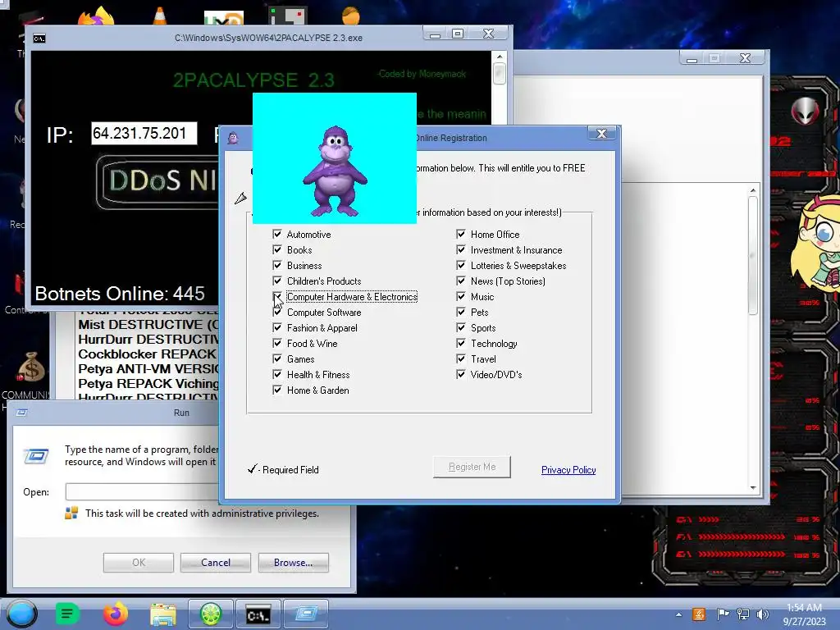Uncheck the Books checkbox
Screen dimensions: 840x630
pyautogui.click(x=277, y=249)
